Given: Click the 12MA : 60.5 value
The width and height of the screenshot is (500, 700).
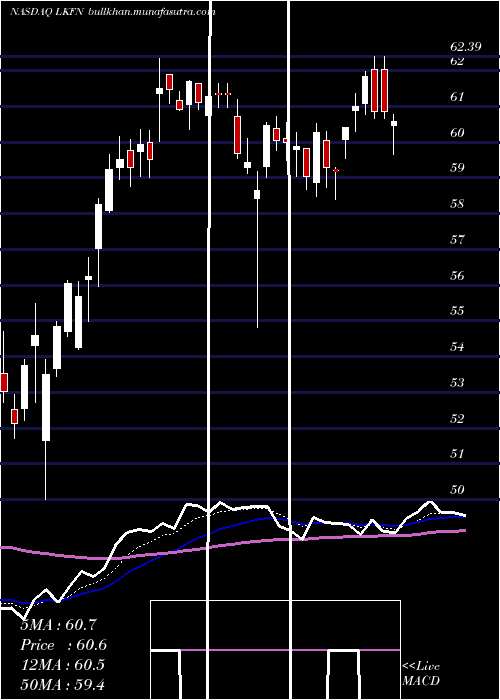Looking at the screenshot, I should click(62, 665).
